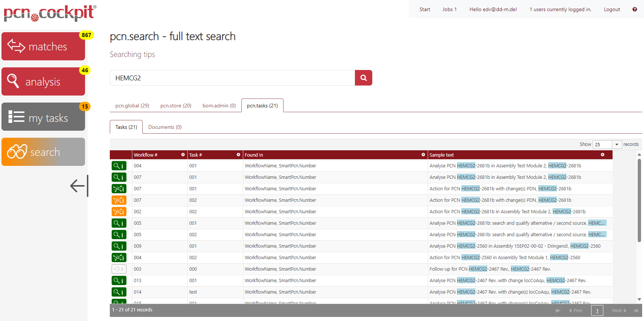Open follow-up icon for workflow 003 task 000
Image resolution: width=644 pixels, height=321 pixels.
click(119, 269)
